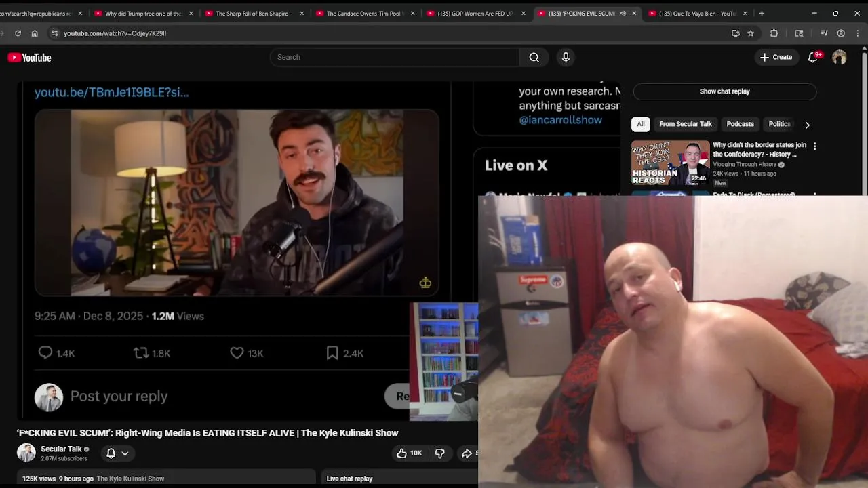Switch to 'Why did Trump free one of the' tab
868x488 pixels.
pos(143,13)
